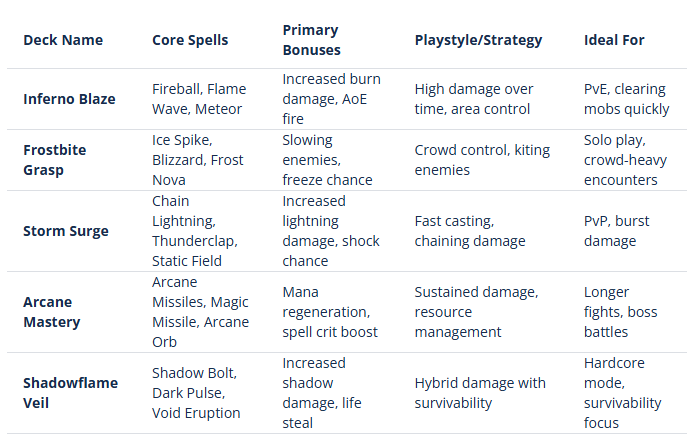This screenshot has height=436, width=687.
Task: Click the Deck Name column header
Action: pyautogui.click(x=63, y=40)
